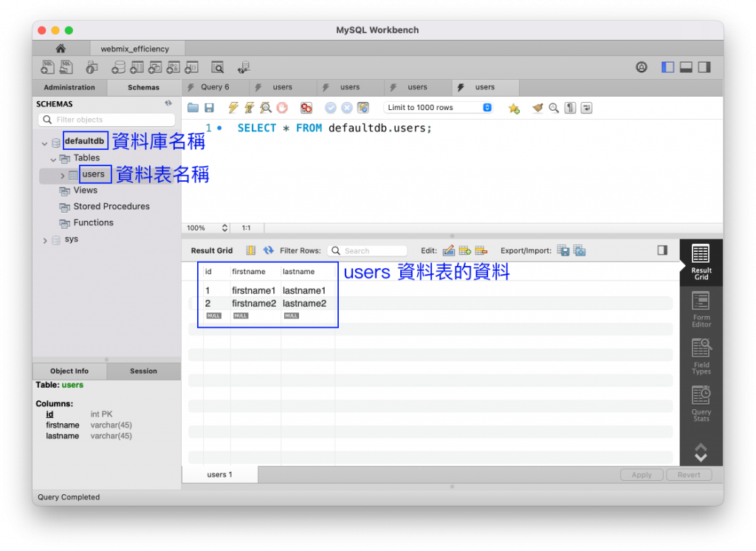Focus the Filter objects search field

[106, 120]
